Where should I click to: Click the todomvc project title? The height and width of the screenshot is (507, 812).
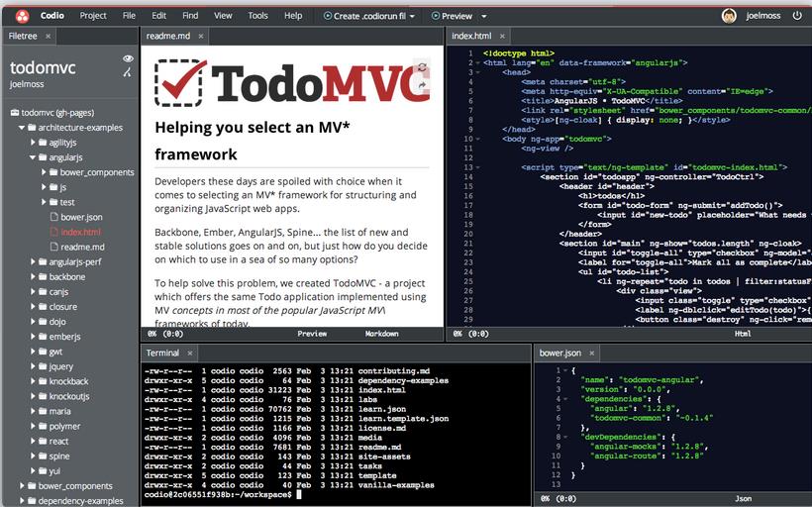[43, 67]
